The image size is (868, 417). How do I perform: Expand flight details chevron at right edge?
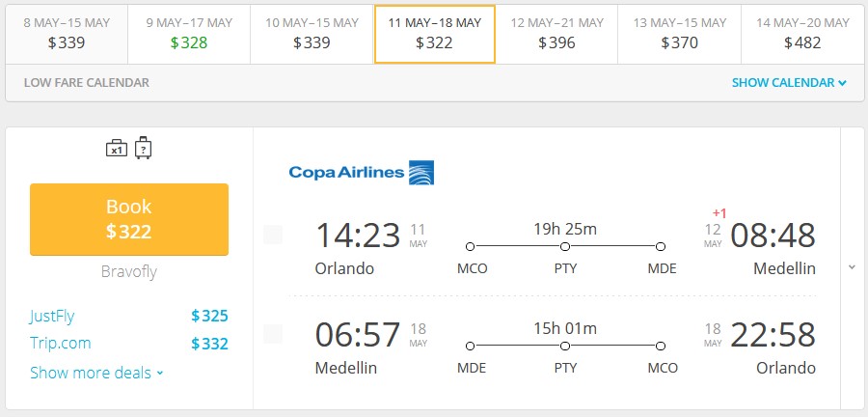[852, 267]
